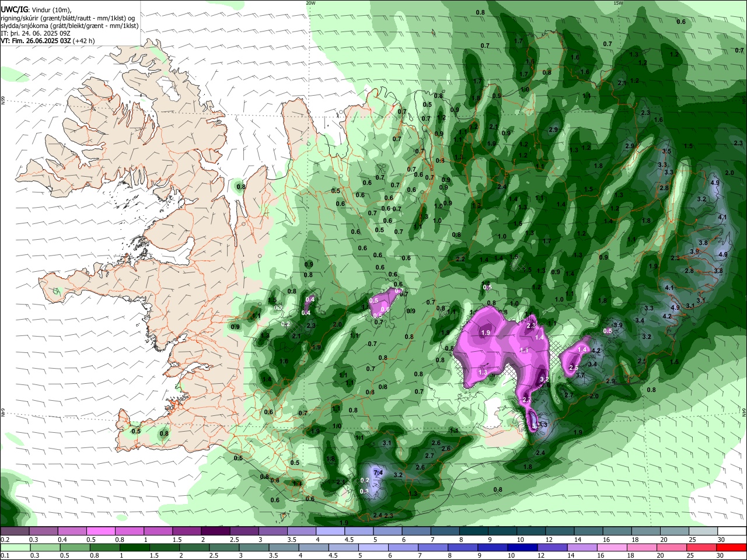Click upper legend swatch between 0.4 and 0.5
747x560 pixels.
(x=72, y=531)
